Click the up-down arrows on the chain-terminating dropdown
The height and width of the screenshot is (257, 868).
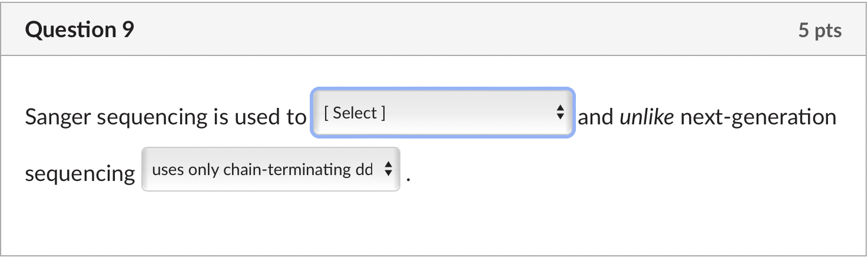pos(387,170)
